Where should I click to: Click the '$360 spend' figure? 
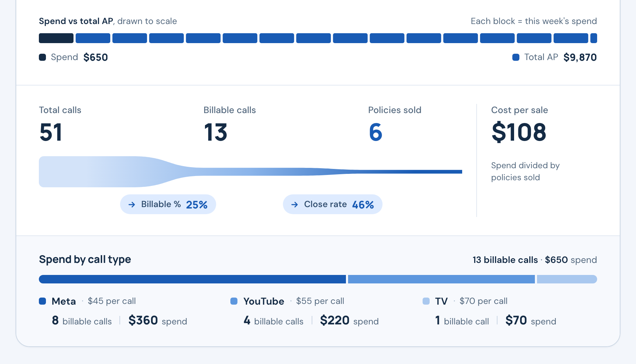coord(158,321)
